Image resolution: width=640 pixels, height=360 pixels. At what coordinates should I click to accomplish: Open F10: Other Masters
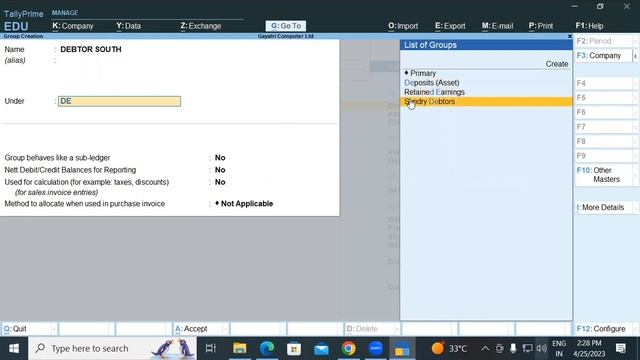pyautogui.click(x=605, y=175)
